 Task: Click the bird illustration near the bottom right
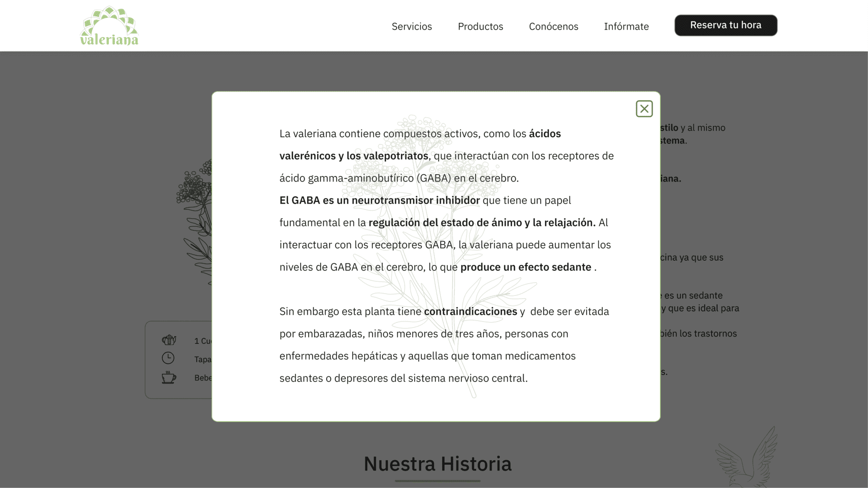(746, 456)
